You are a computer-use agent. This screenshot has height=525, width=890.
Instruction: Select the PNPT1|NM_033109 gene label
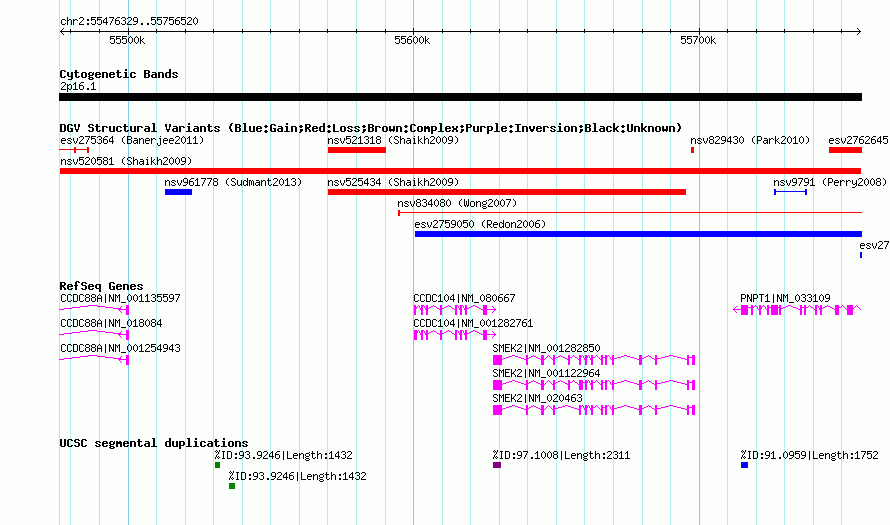pyautogui.click(x=785, y=298)
